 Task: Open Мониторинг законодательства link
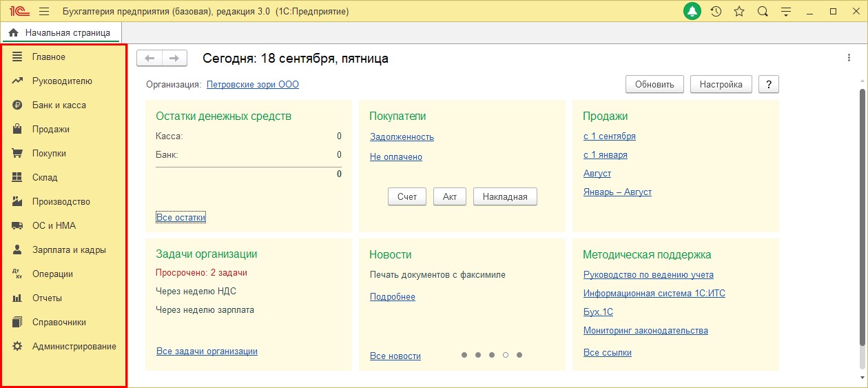645,330
